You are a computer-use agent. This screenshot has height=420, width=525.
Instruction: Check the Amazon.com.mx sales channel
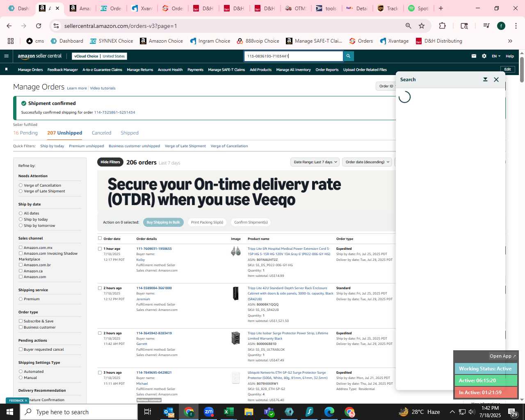(x=21, y=247)
